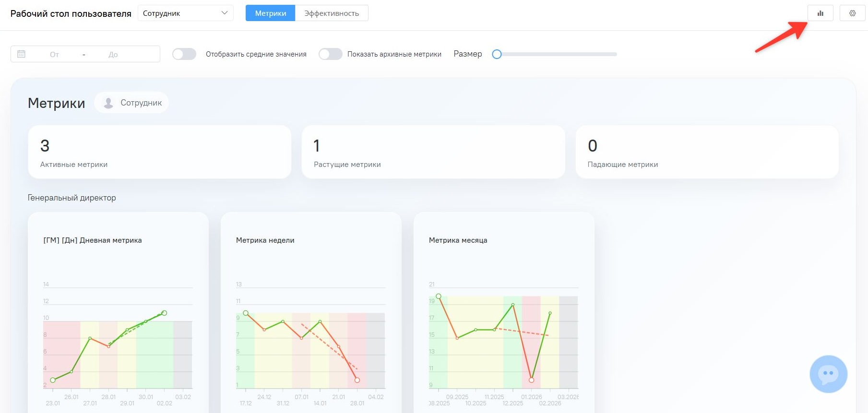Click the 'До' end date field
The image size is (868, 413).
[113, 54]
